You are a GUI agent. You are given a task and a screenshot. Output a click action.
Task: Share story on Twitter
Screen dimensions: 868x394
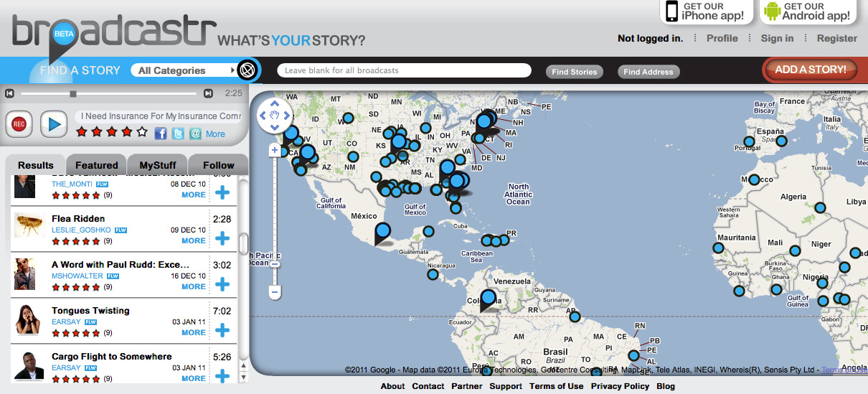(178, 133)
